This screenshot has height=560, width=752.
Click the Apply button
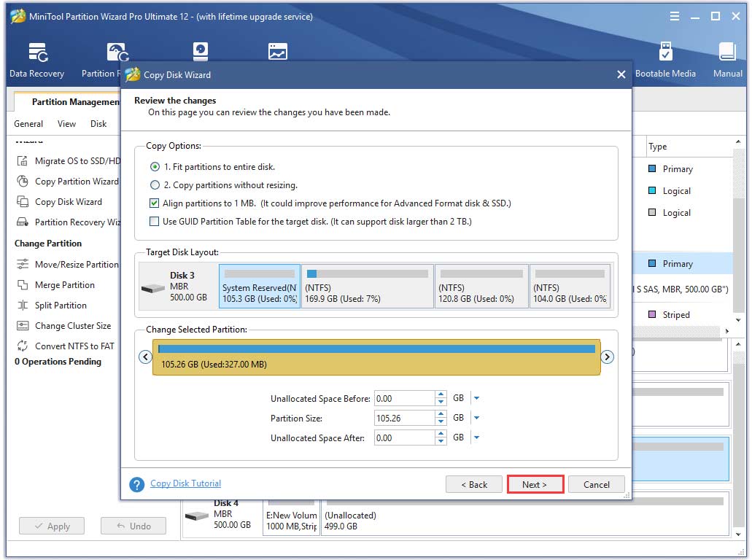(x=52, y=526)
